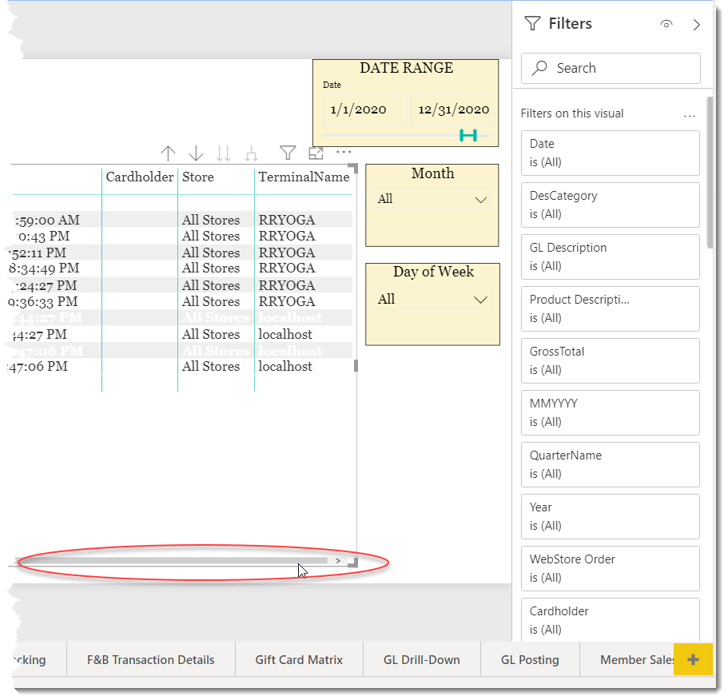Click the visual filter funnel icon
The height and width of the screenshot is (700, 728).
(288, 153)
